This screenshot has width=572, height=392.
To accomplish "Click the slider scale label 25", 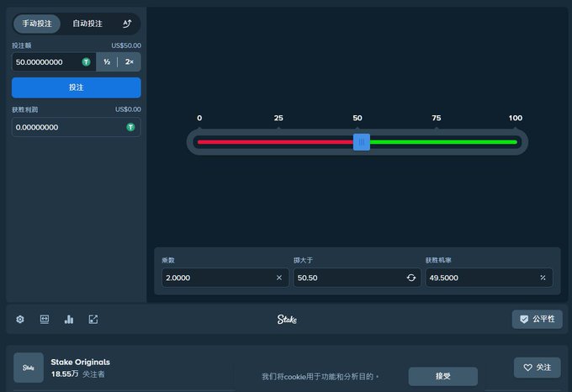I will (278, 118).
